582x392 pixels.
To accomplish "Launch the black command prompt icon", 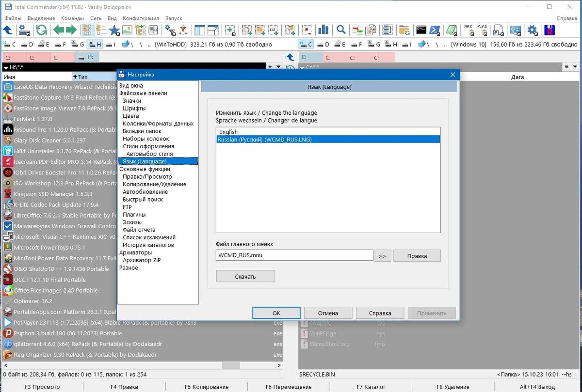I will (421, 30).
